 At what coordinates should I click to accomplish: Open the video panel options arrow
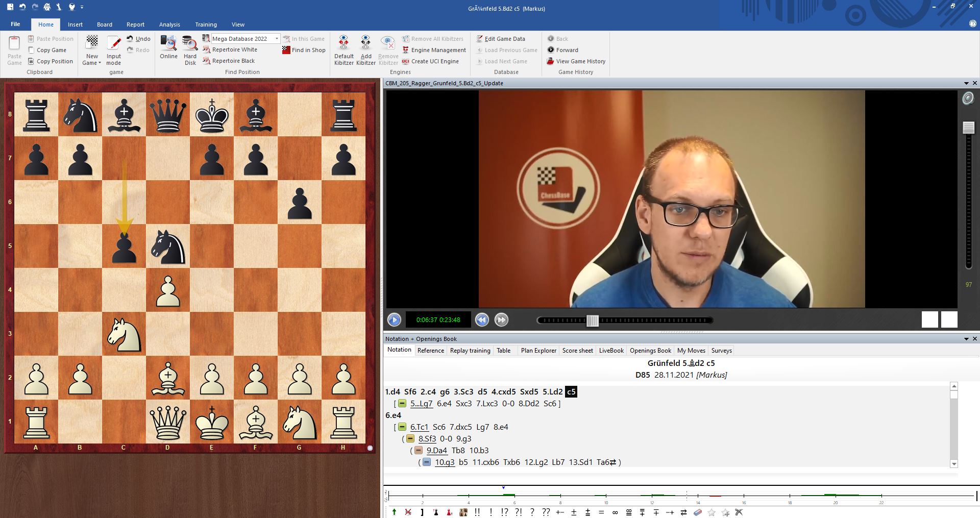coord(966,83)
